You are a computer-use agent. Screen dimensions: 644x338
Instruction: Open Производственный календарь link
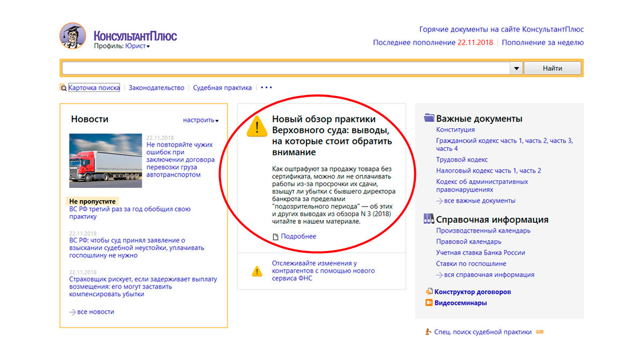pos(484,231)
